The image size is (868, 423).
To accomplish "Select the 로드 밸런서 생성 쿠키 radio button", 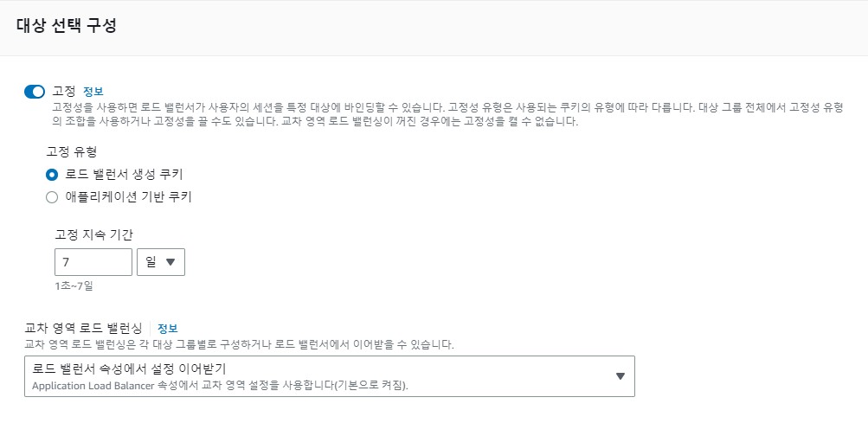I will (51, 174).
